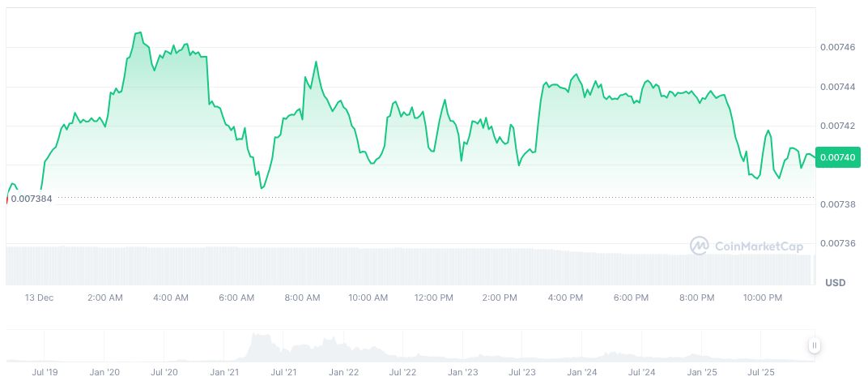Jump to Jul '25 in the navigator
Image resolution: width=868 pixels, height=381 pixels.
tap(762, 372)
